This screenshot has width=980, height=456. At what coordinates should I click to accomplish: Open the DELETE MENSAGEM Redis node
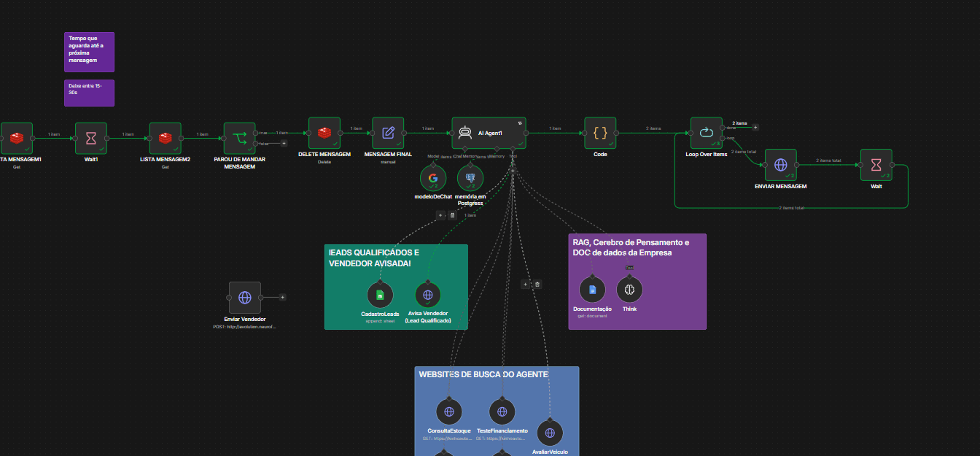pyautogui.click(x=324, y=134)
